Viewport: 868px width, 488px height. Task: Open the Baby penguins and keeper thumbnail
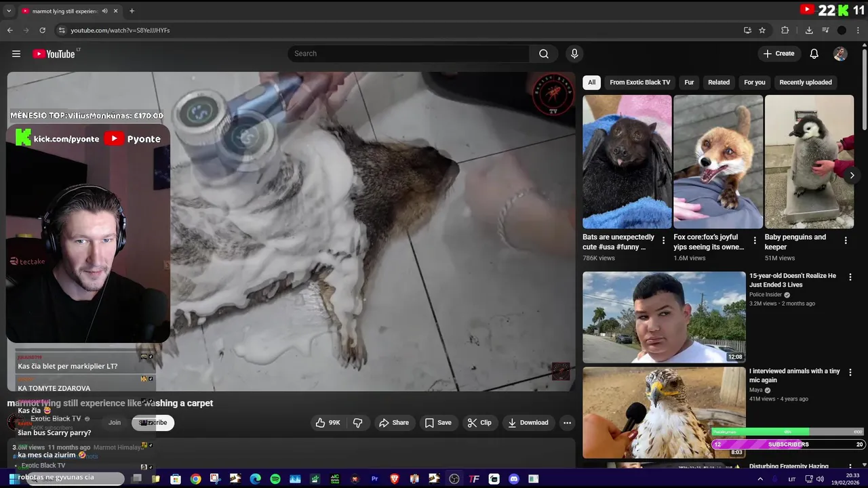(x=809, y=161)
